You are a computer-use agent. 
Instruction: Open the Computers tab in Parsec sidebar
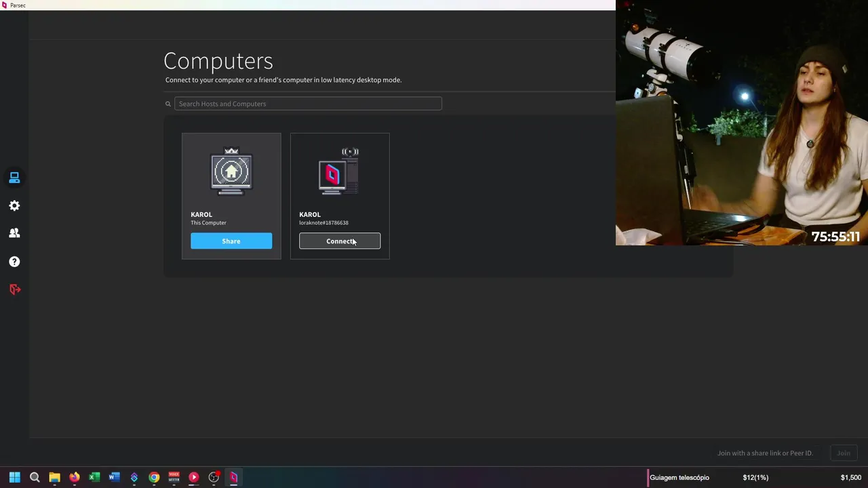(14, 178)
